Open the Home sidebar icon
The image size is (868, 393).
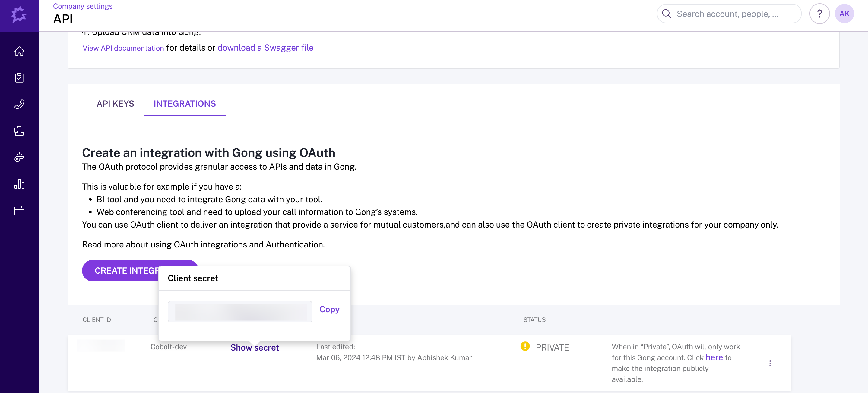[x=19, y=51]
